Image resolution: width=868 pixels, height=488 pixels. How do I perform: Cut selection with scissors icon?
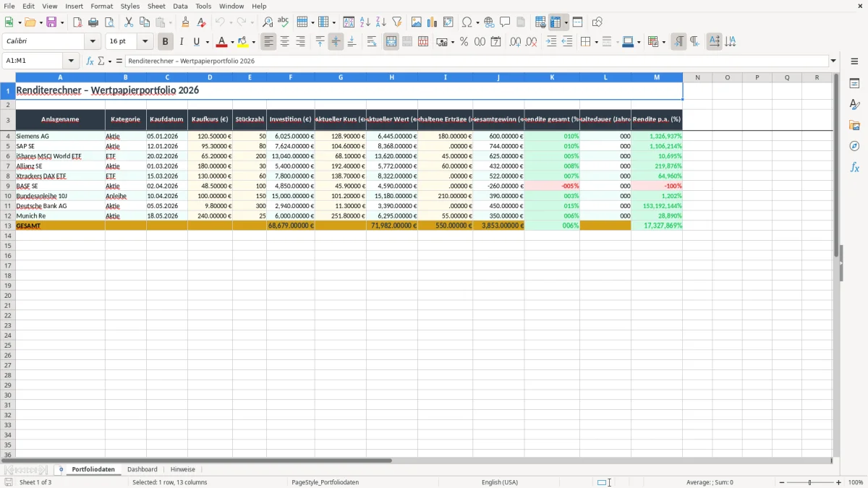pyautogui.click(x=129, y=22)
